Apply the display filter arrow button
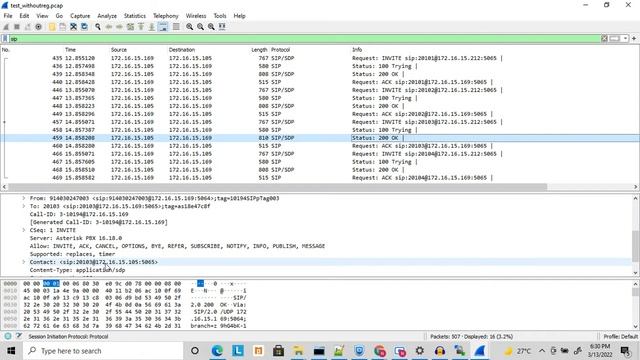Screen dimensions: 640x360 tap(614, 39)
